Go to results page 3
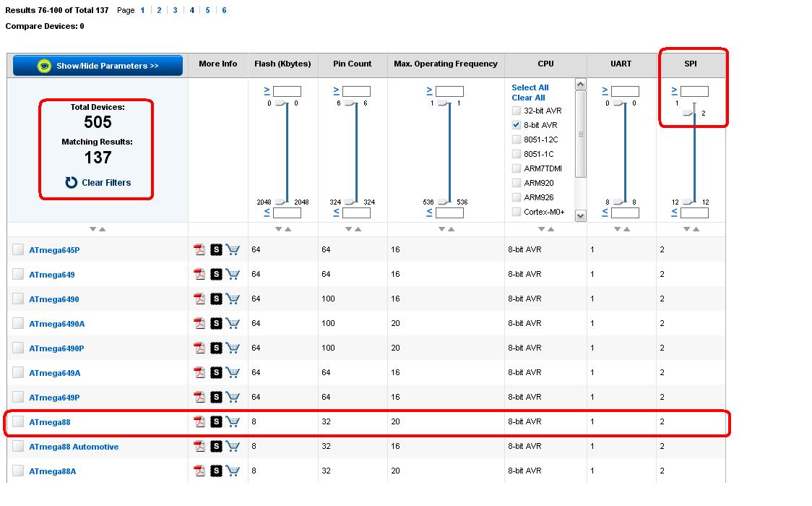 click(175, 10)
